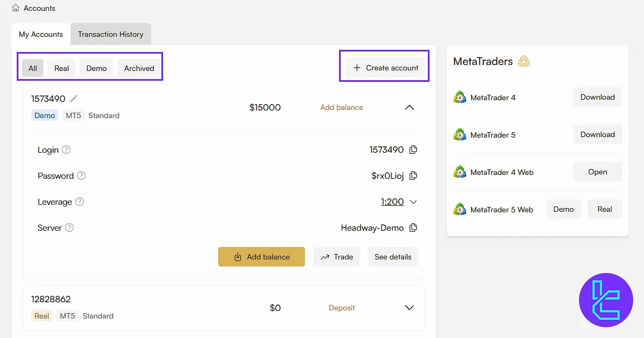Click the help icon next to Server
This screenshot has height=338, width=644.
[x=69, y=227]
